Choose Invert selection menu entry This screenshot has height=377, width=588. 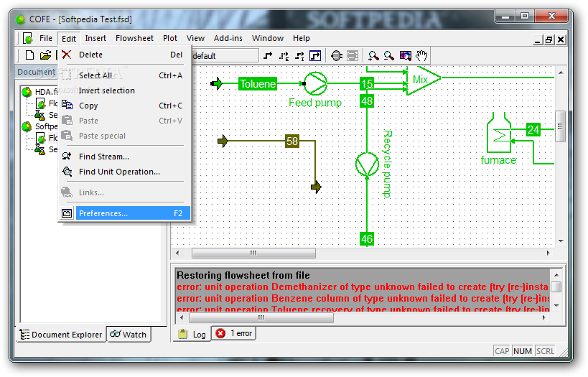pyautogui.click(x=125, y=90)
